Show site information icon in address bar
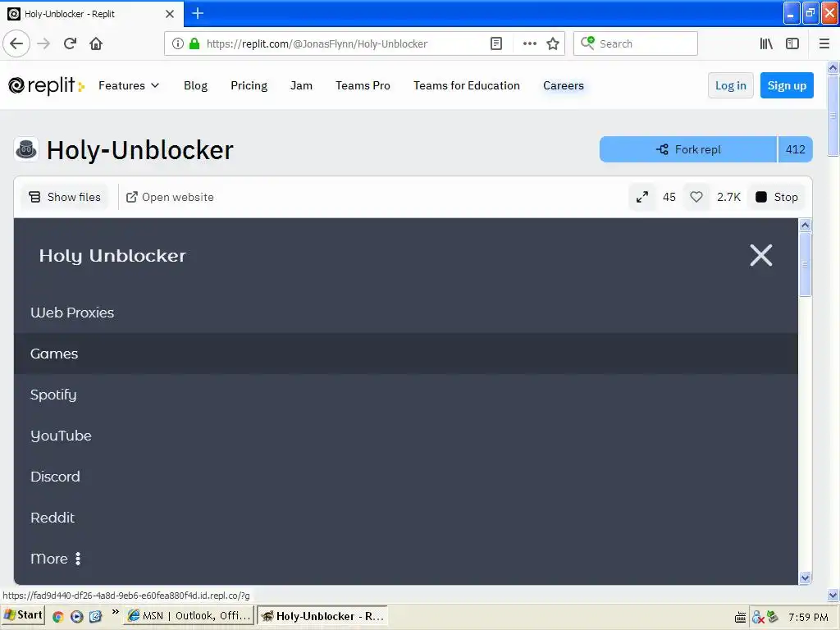Viewport: 840px width, 630px height. tap(178, 43)
